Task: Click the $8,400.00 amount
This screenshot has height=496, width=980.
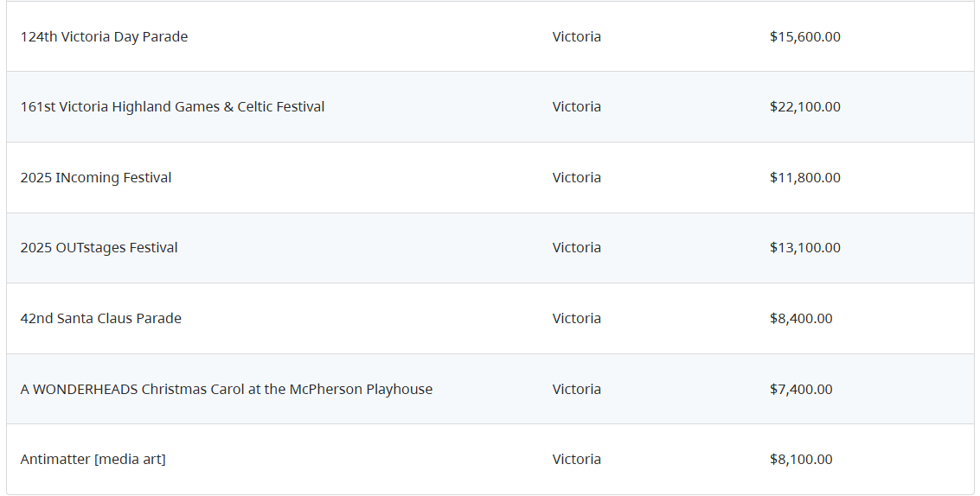Action: tap(801, 319)
